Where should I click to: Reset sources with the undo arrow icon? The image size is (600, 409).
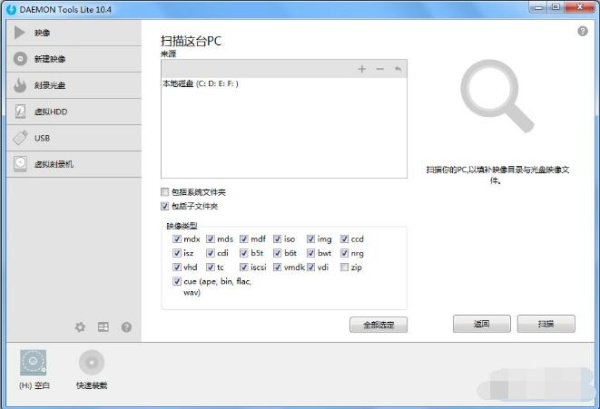pos(398,69)
